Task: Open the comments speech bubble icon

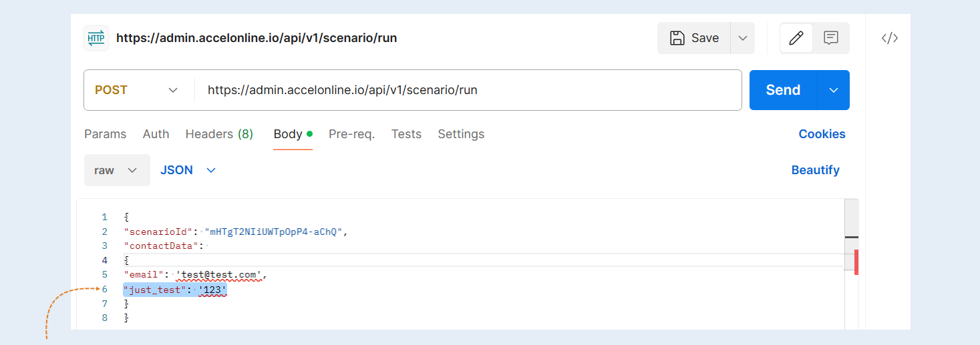Action: tap(831, 38)
